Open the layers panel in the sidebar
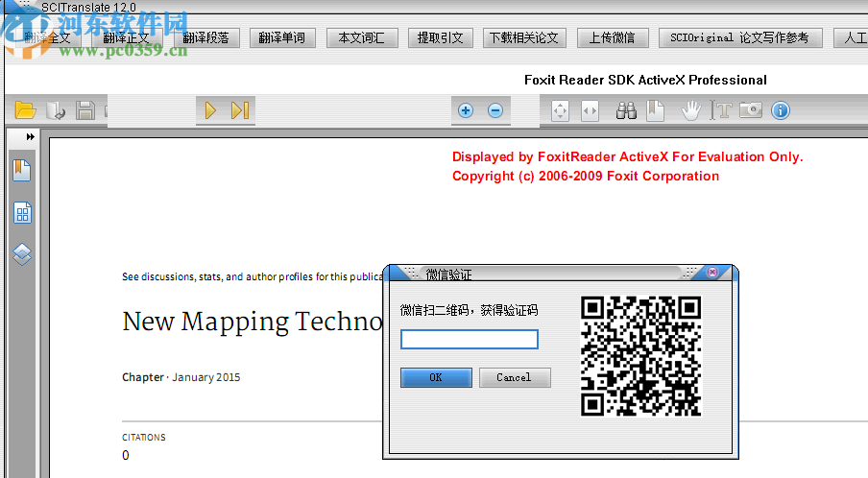 click(22, 254)
